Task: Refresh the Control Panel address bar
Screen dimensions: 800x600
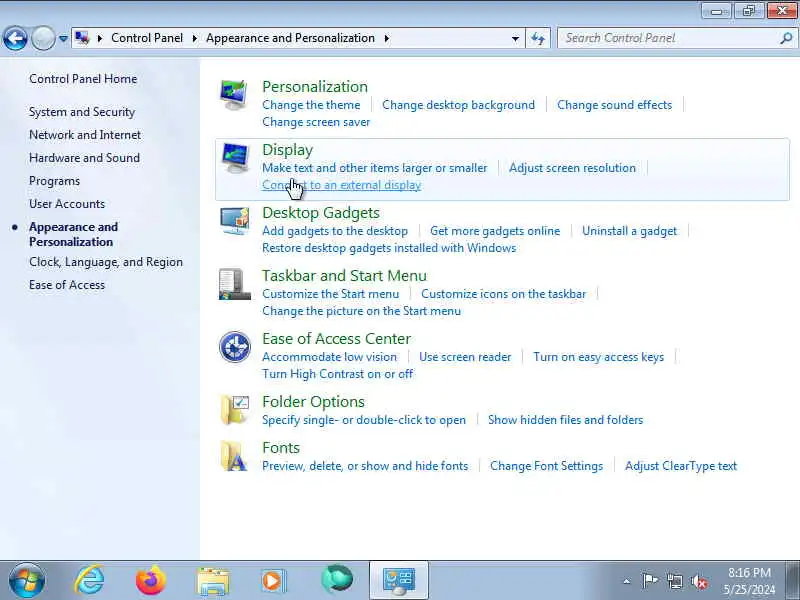Action: [538, 38]
